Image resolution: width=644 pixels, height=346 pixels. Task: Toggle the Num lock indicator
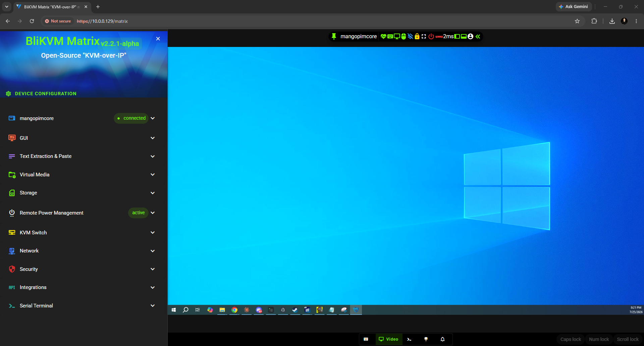599,339
